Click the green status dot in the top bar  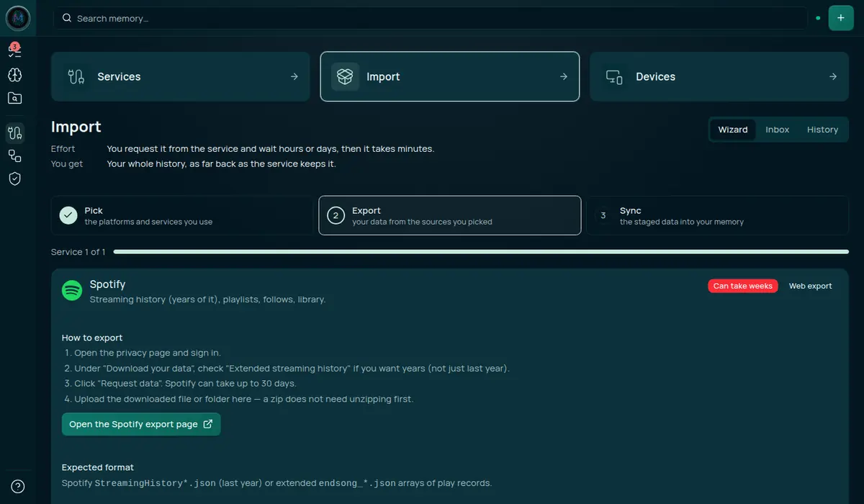click(x=818, y=18)
